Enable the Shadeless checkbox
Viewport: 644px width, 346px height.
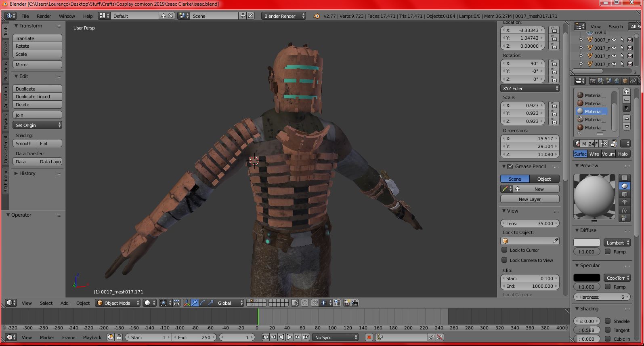(x=608, y=321)
